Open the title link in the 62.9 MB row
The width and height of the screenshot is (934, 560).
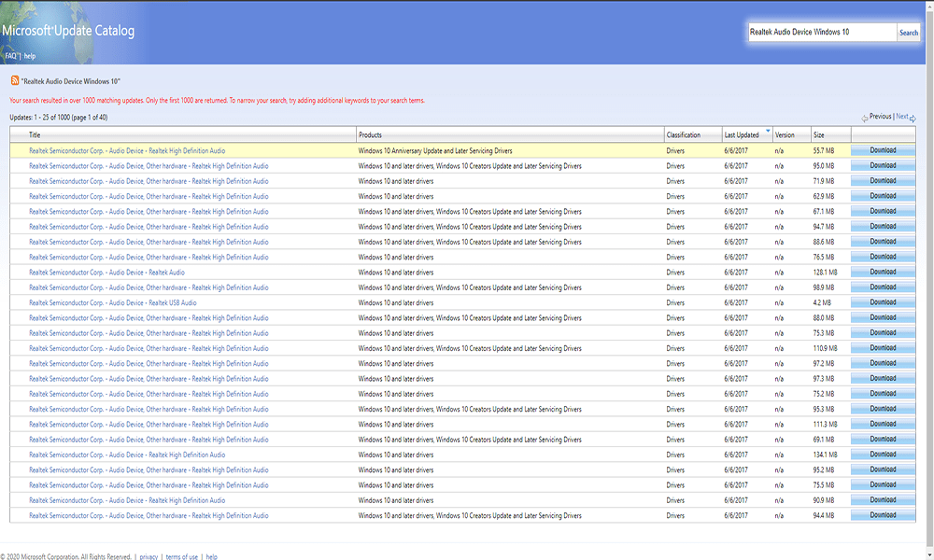coord(149,196)
